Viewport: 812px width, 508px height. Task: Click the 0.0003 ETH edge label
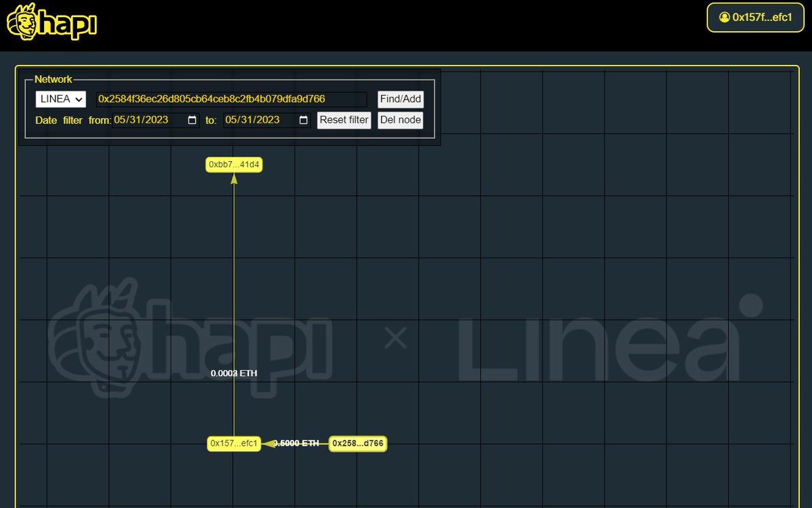click(x=234, y=373)
